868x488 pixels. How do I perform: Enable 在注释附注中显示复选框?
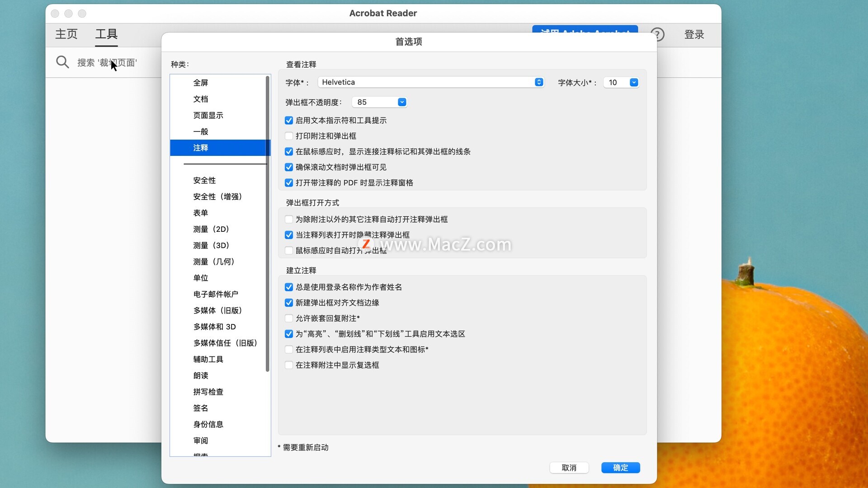pyautogui.click(x=289, y=365)
